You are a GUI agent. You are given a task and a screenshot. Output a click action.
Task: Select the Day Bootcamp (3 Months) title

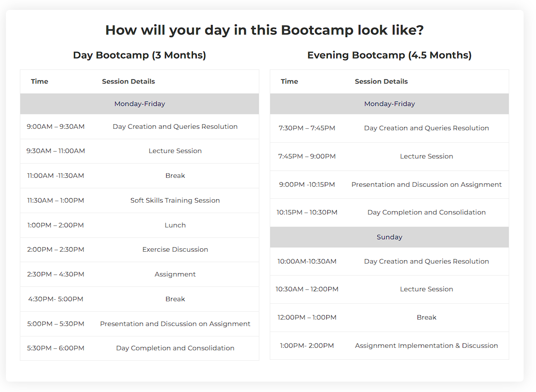point(139,55)
